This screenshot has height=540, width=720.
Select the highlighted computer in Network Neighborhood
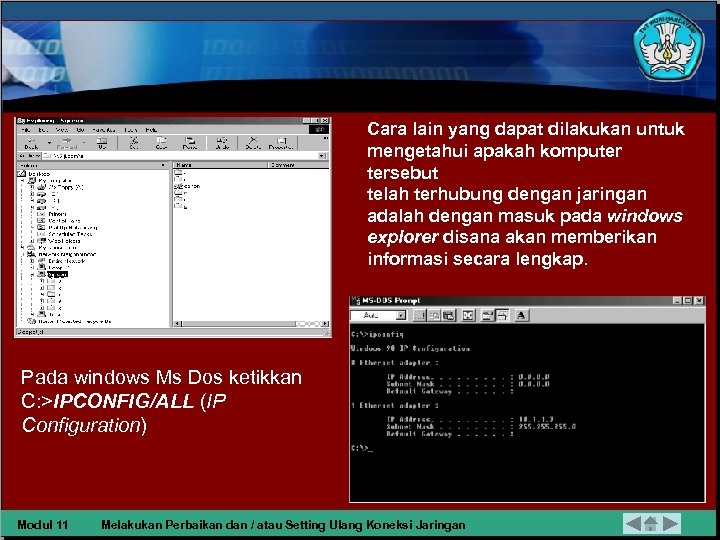[57, 274]
